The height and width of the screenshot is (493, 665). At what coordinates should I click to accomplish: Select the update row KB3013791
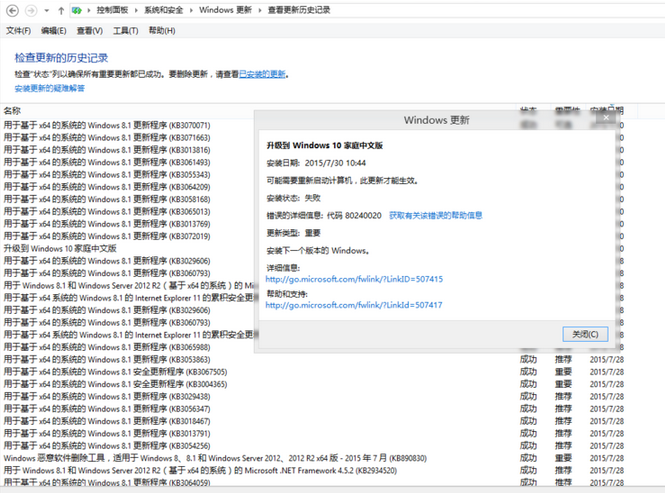point(313,433)
